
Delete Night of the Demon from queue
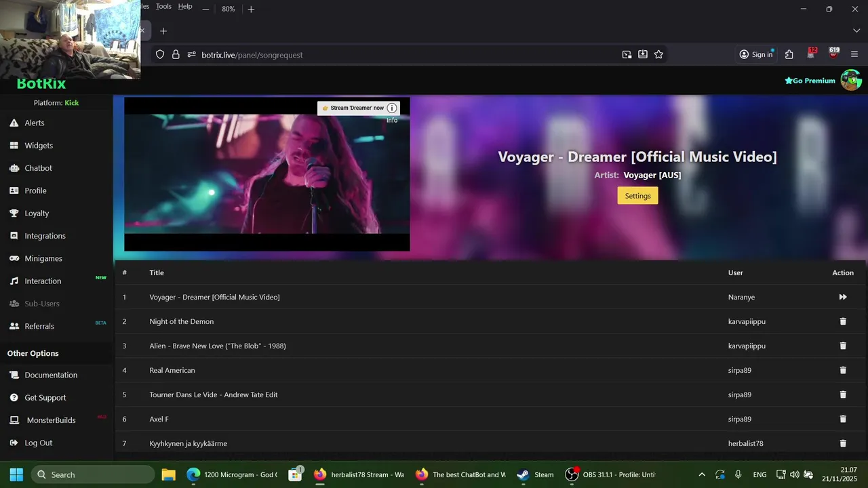(843, 321)
